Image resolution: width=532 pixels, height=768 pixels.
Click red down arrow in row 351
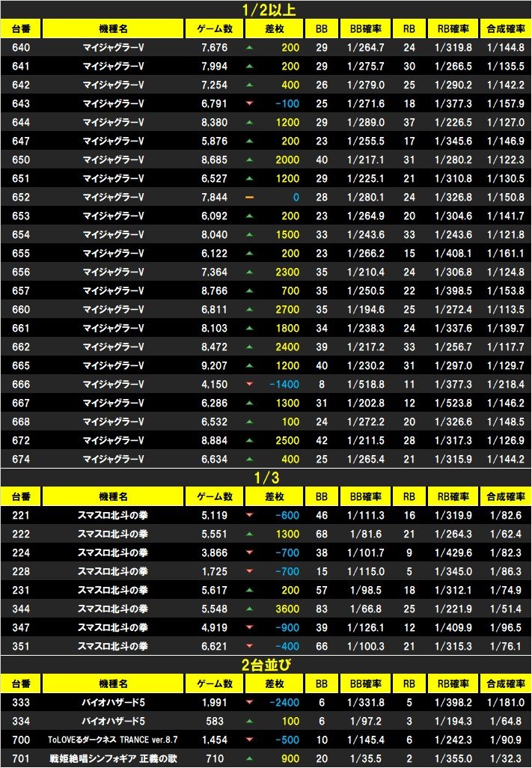250,646
